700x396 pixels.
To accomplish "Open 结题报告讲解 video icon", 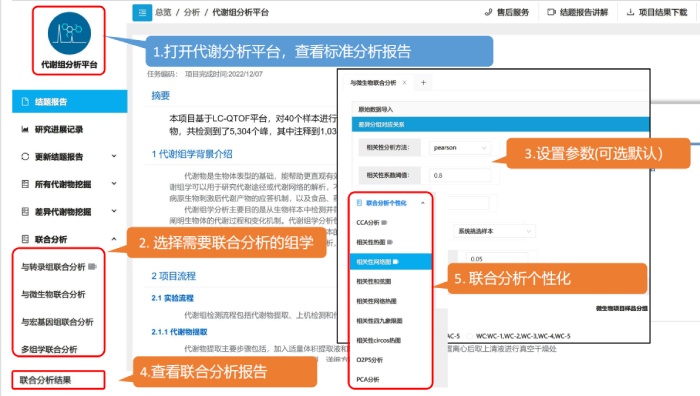I will 551,12.
